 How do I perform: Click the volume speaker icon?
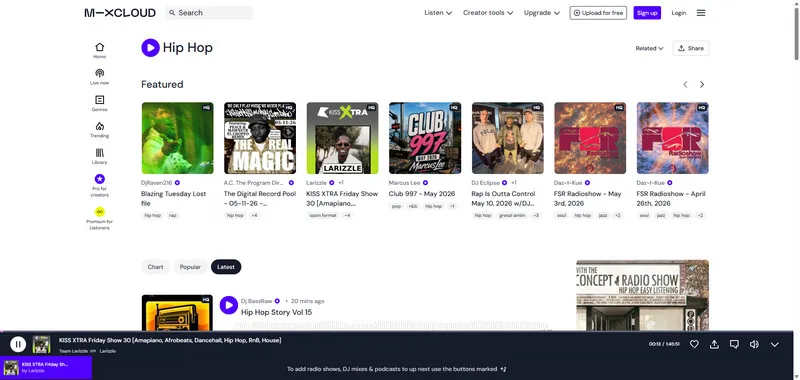click(x=754, y=344)
